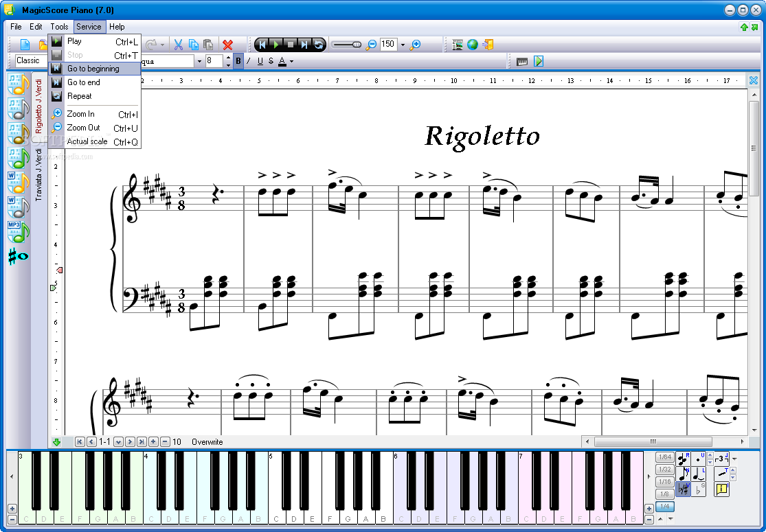Choose Go to beginning from Service menu
This screenshot has width=766, height=532.
(95, 69)
